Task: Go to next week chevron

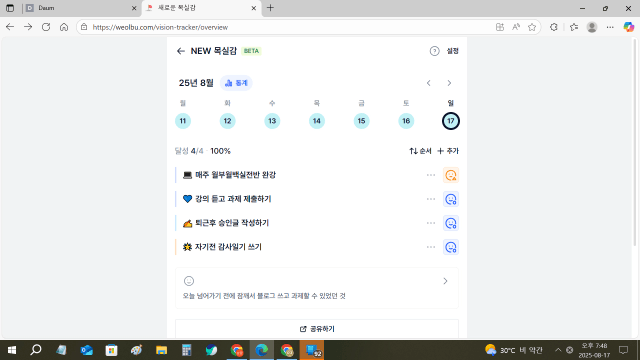Action: point(449,83)
